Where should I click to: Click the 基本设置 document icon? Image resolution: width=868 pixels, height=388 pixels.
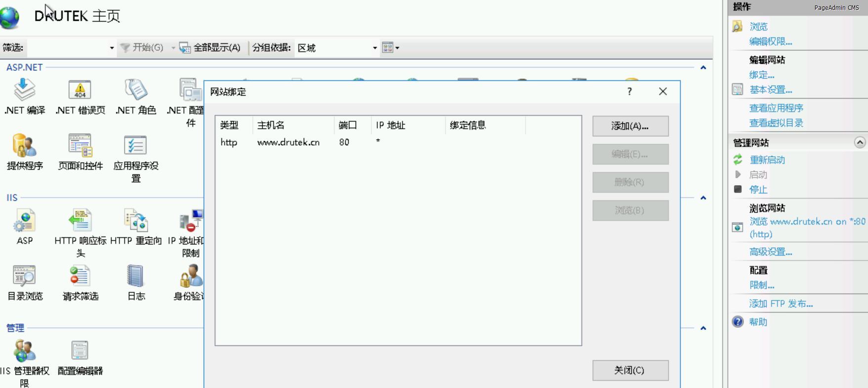[738, 89]
